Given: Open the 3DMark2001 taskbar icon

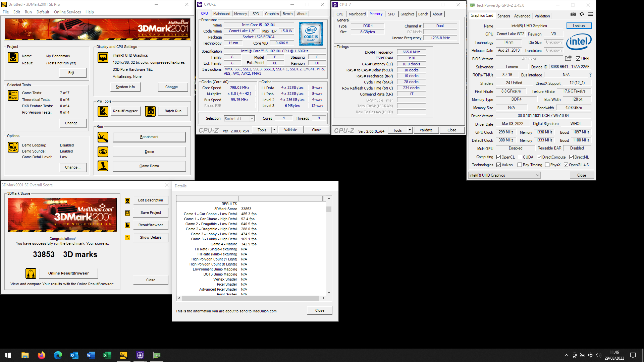Looking at the screenshot, I should pos(124,355).
